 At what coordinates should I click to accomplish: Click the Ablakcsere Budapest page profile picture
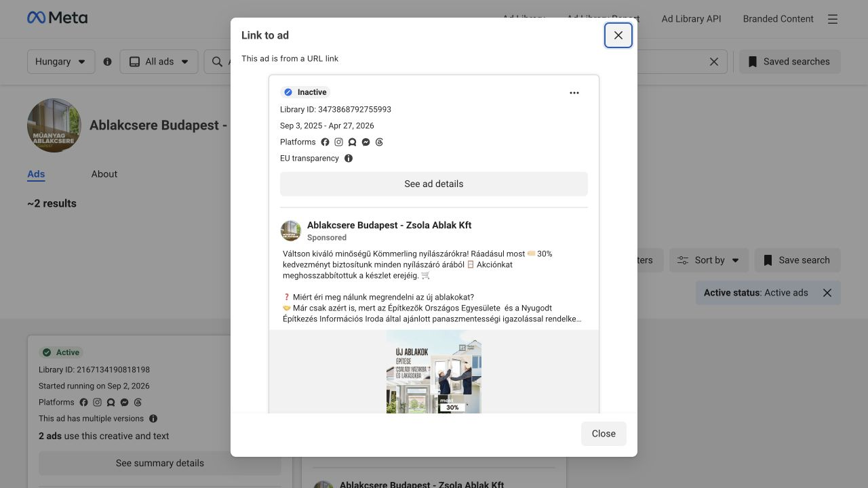tap(54, 125)
